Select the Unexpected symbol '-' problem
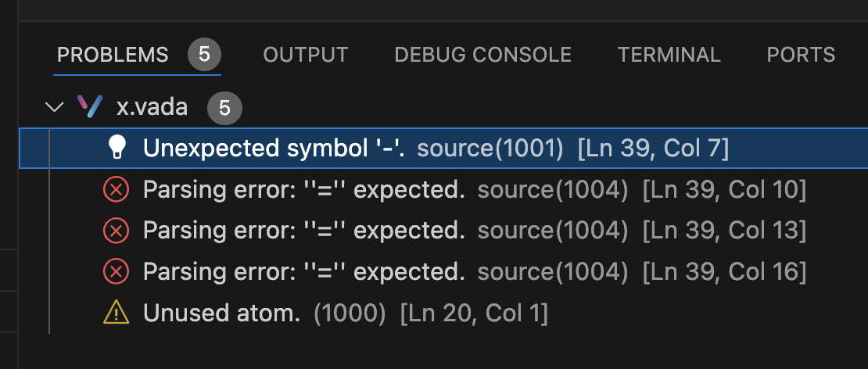This screenshot has width=868, height=369. [x=443, y=148]
